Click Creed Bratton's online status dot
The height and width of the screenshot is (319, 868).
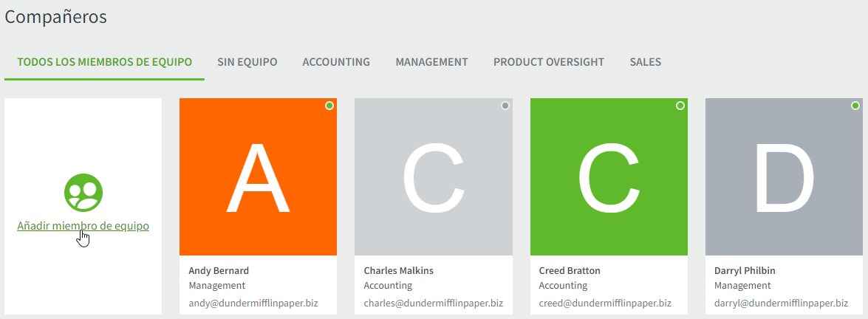tap(680, 106)
